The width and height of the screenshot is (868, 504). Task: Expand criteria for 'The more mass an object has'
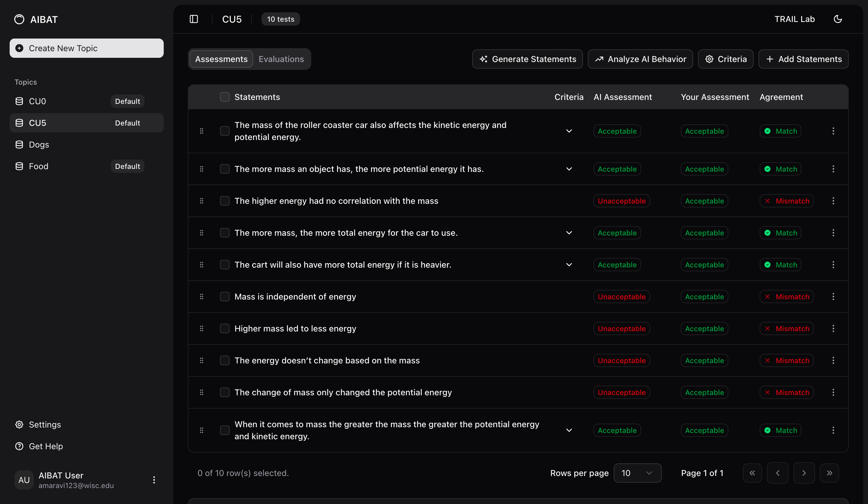(x=569, y=169)
